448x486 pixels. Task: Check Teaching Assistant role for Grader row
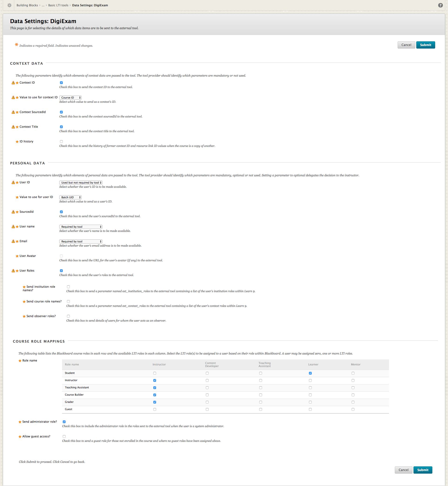[x=261, y=402]
